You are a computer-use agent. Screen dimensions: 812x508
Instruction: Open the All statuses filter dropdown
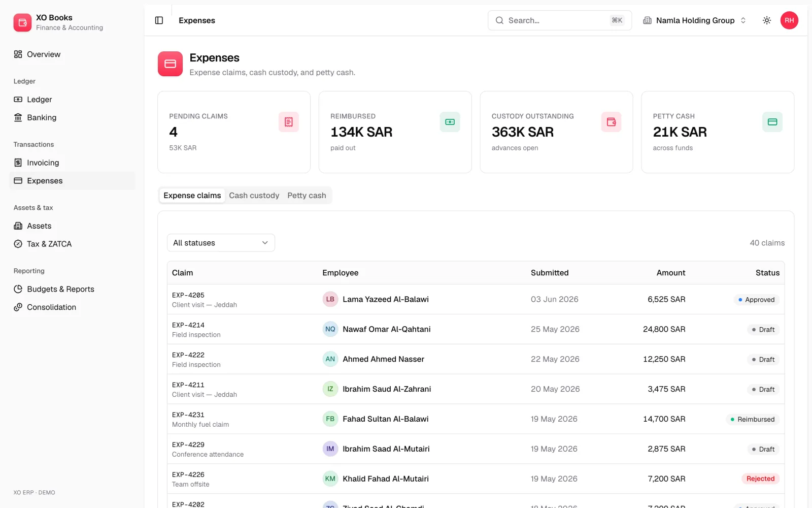221,243
